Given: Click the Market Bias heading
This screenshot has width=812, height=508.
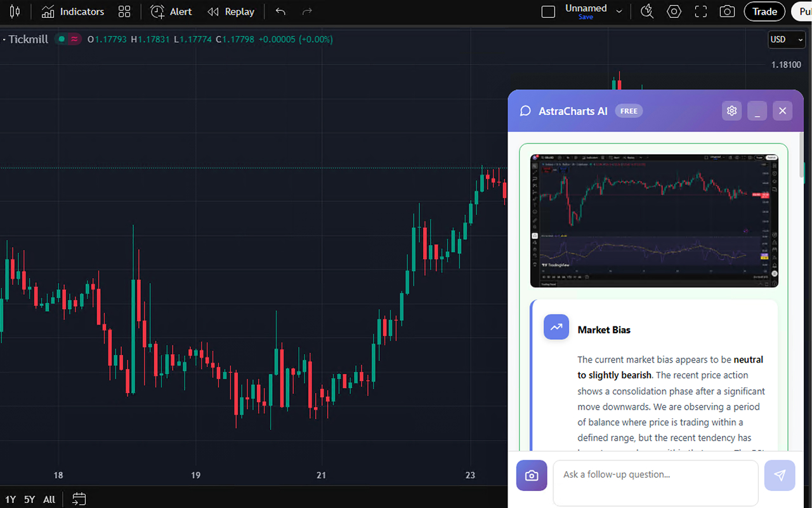Looking at the screenshot, I should coord(604,330).
